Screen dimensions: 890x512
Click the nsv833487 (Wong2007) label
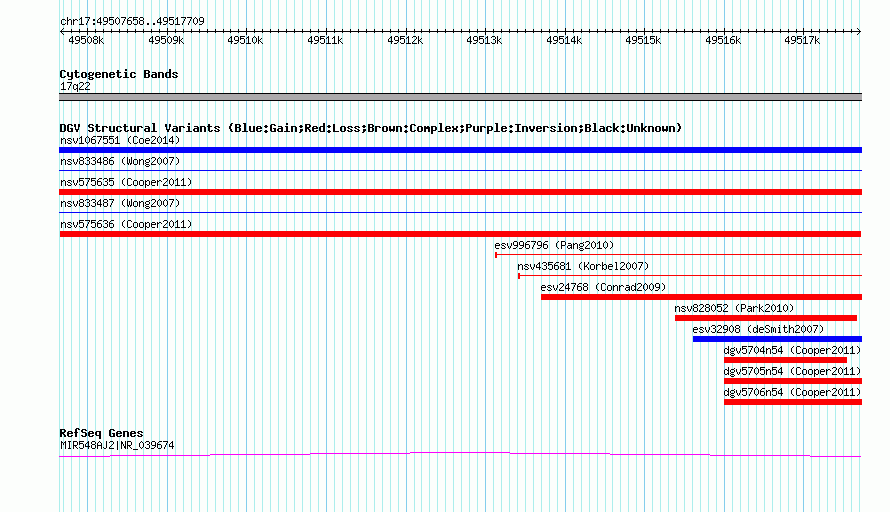[120, 203]
